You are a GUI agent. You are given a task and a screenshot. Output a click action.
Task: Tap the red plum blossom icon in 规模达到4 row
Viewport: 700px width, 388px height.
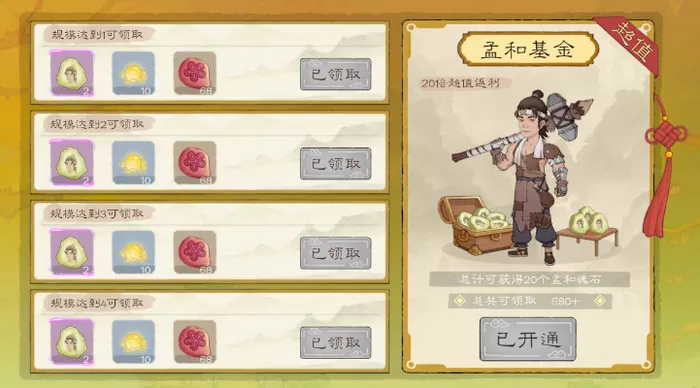(195, 342)
